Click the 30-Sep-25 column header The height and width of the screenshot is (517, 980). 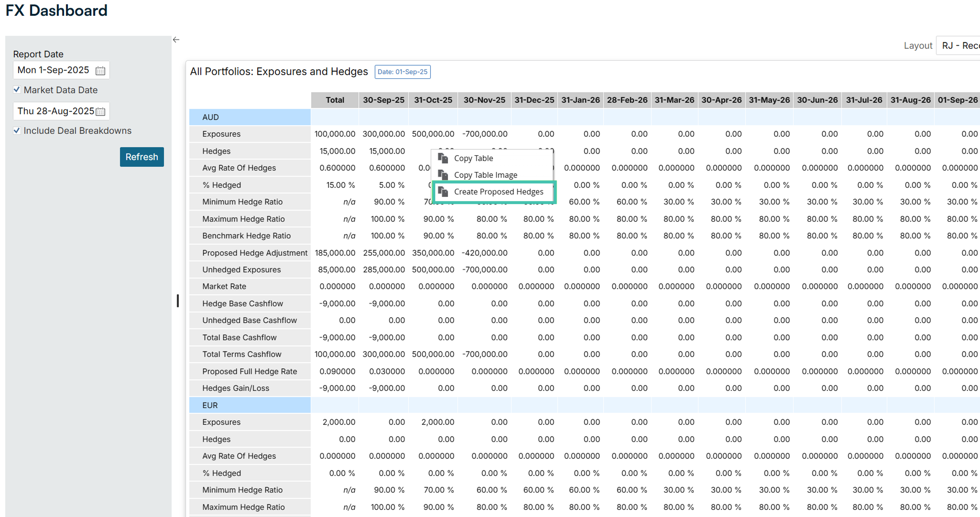pyautogui.click(x=384, y=100)
